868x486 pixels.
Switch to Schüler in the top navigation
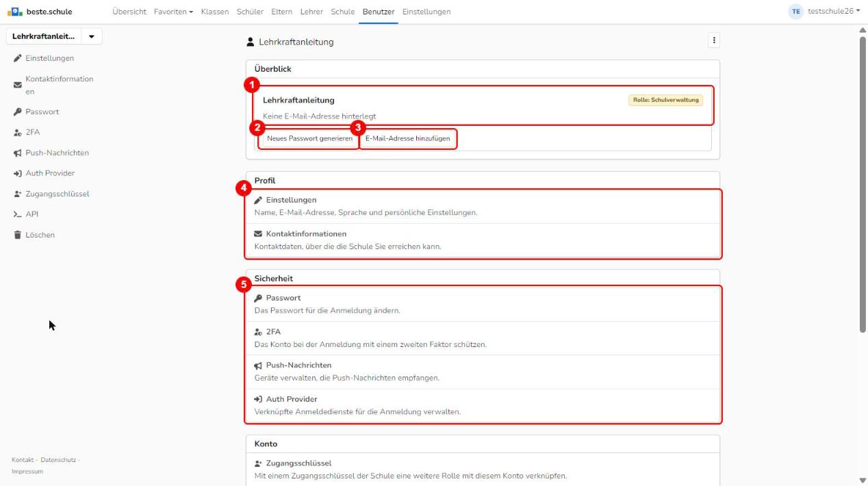[250, 12]
